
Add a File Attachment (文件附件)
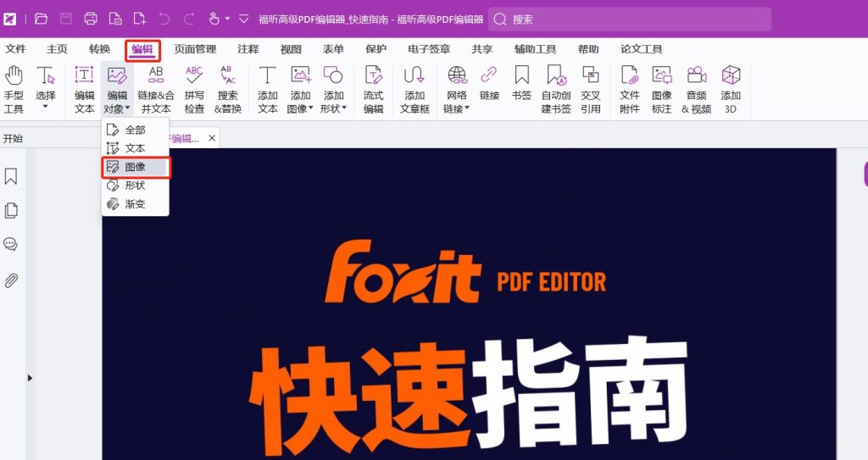[630, 89]
